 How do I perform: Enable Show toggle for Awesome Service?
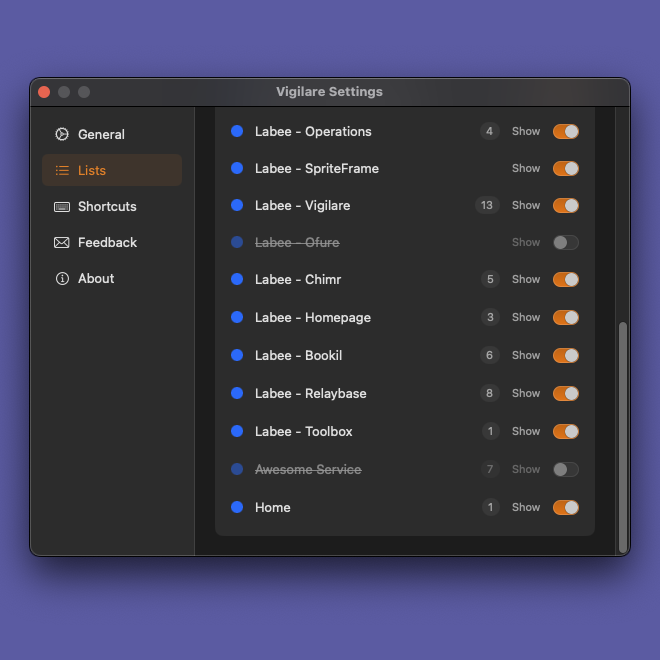tap(566, 469)
